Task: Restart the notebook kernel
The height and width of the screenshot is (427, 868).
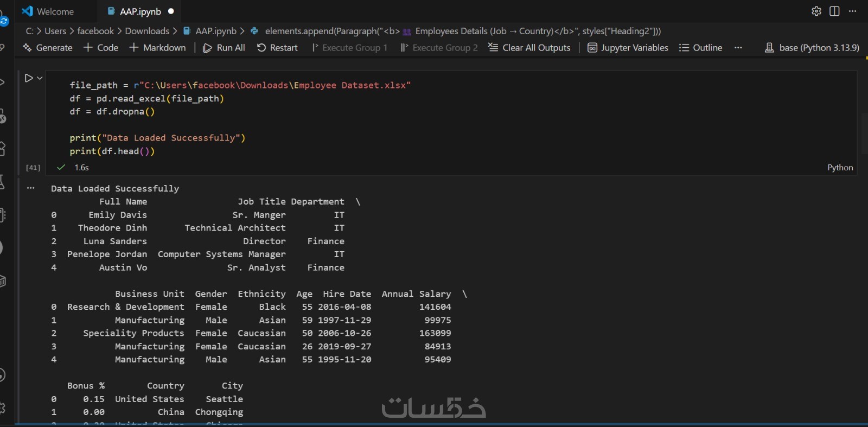Action: pos(277,48)
